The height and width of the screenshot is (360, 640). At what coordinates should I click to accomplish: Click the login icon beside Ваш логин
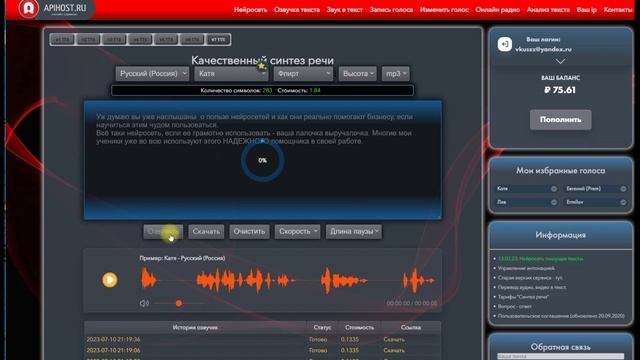504,44
